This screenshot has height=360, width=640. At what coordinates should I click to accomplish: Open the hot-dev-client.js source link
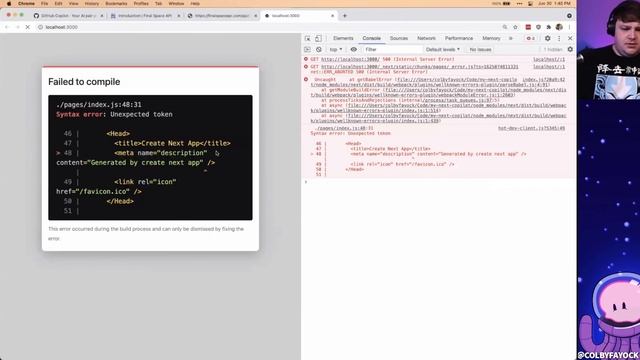tap(531, 128)
